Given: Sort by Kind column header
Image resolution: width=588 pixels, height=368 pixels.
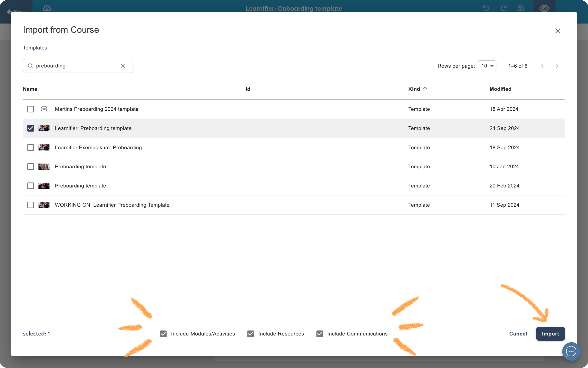Looking at the screenshot, I should click(x=414, y=89).
